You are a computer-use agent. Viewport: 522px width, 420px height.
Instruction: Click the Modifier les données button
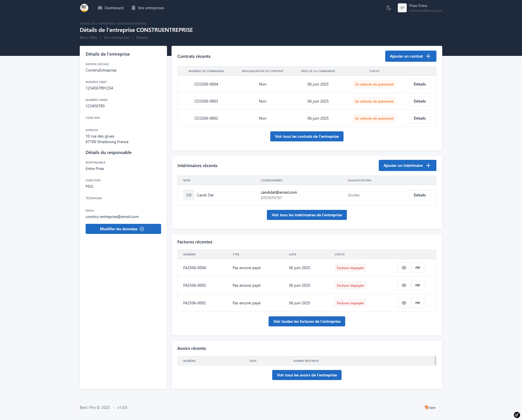click(x=123, y=229)
